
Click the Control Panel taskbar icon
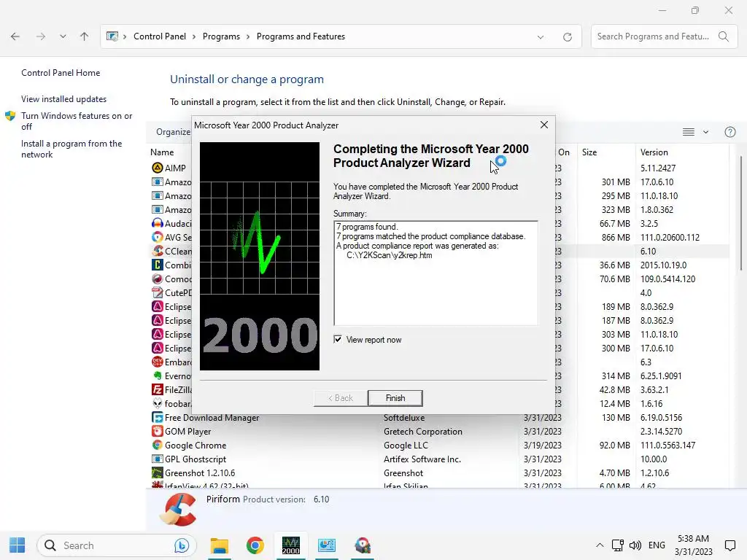click(x=327, y=545)
